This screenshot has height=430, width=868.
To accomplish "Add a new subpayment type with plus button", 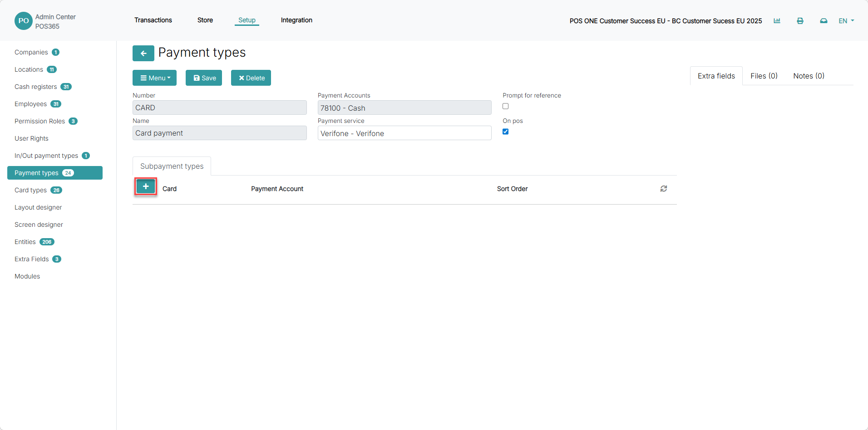I will [146, 186].
